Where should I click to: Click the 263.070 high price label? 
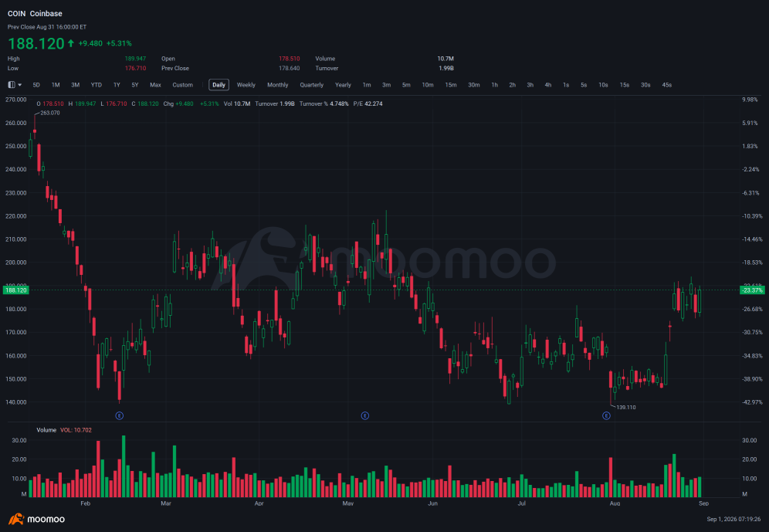pos(50,113)
